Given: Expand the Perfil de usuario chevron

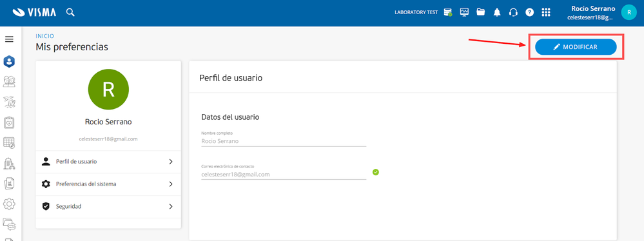Looking at the screenshot, I should pos(171,162).
